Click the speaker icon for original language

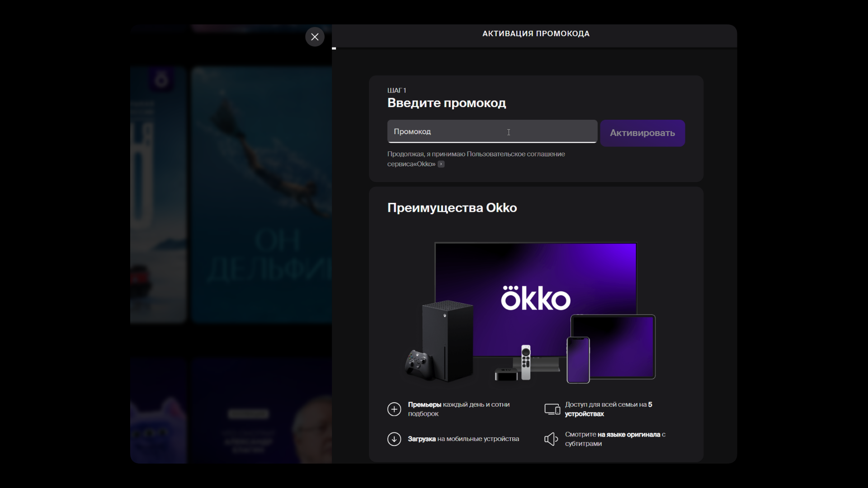[551, 439]
